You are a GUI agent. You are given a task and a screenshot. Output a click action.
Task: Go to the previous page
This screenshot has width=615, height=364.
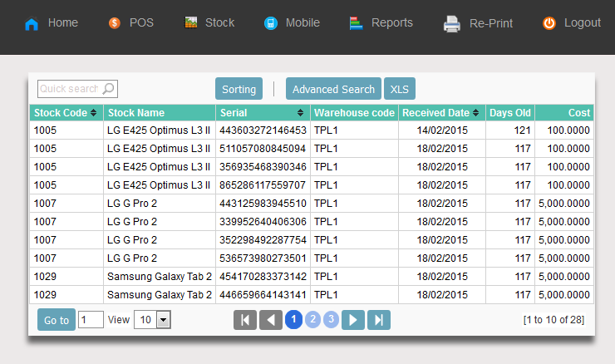[271, 320]
